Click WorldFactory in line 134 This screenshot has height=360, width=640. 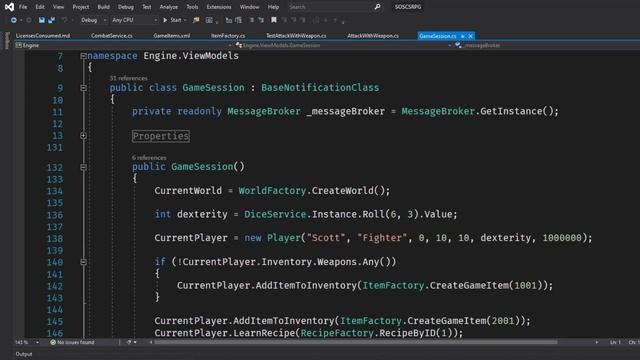[272, 191]
